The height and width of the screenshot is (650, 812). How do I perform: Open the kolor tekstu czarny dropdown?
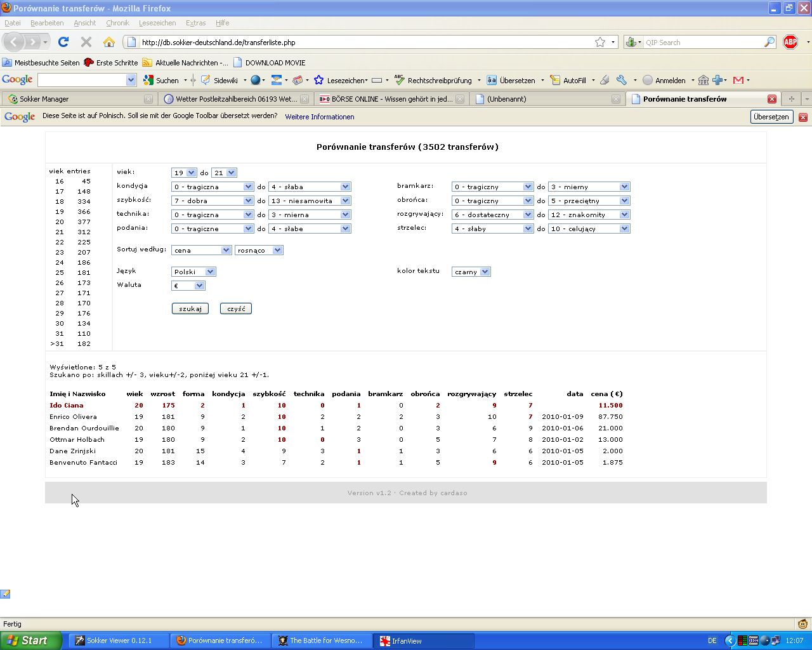(471, 272)
